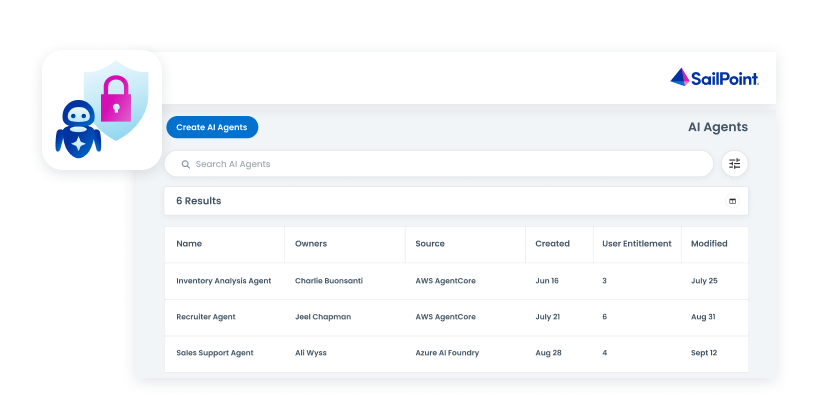Click the SailPoint logo
Viewport: 820px width, 420px height.
click(714, 78)
